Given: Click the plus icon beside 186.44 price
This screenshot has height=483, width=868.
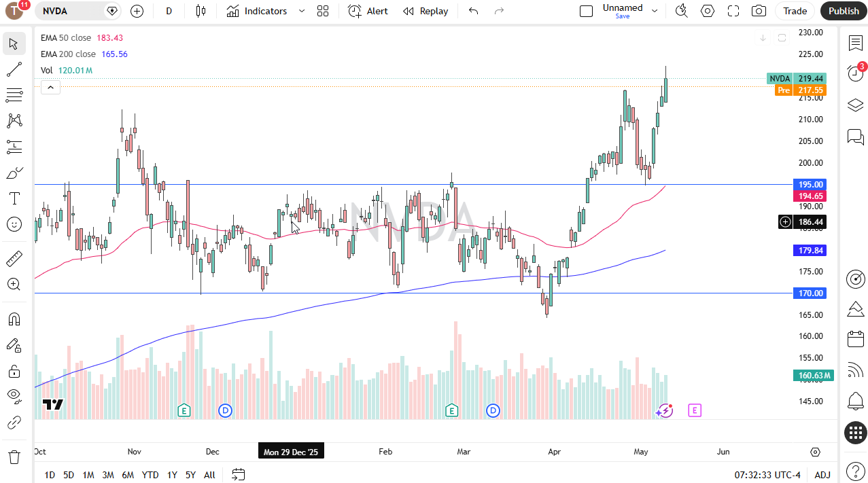Looking at the screenshot, I should pos(785,221).
